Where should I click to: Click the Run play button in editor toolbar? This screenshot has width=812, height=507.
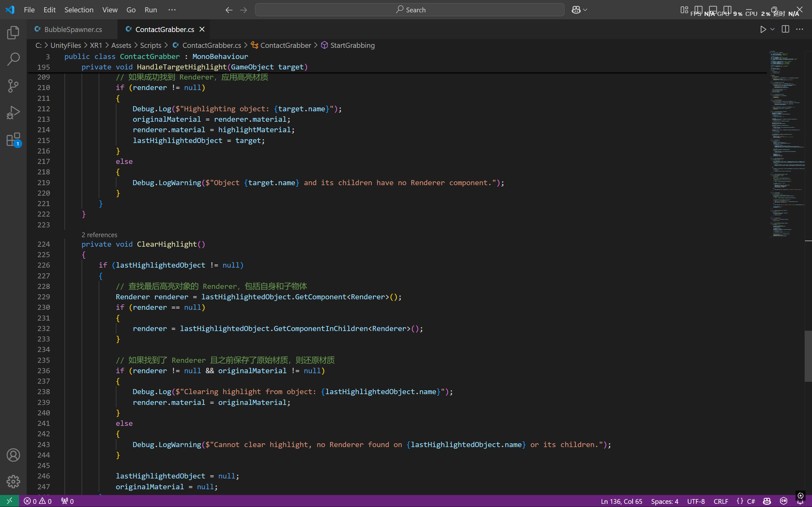(x=763, y=29)
